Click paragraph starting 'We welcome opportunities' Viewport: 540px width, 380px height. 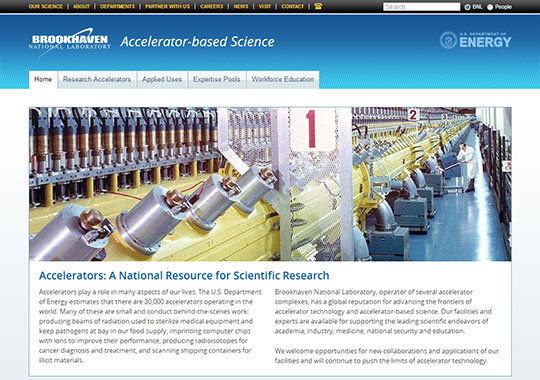[x=386, y=356]
